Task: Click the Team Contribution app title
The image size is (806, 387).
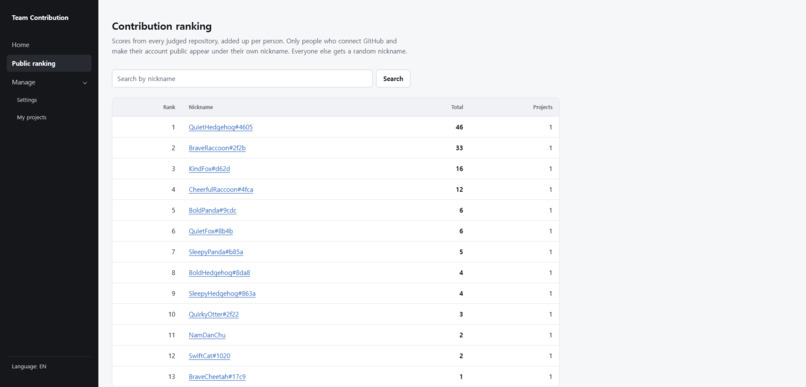Action: (40, 18)
